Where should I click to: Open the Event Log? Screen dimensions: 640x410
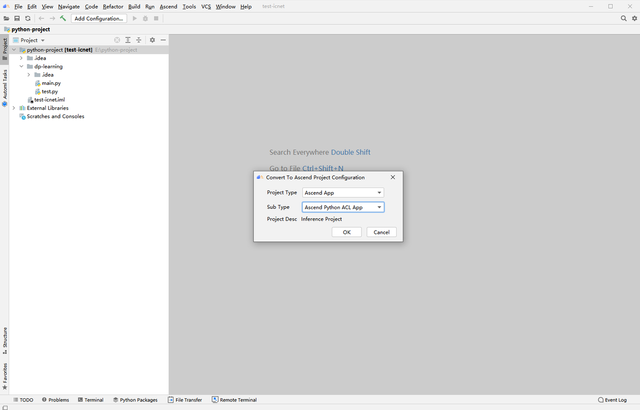click(612, 400)
